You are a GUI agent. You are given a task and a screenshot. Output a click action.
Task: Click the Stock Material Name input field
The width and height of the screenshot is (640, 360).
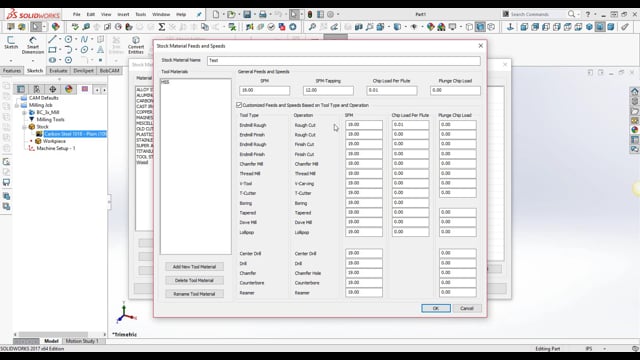point(344,60)
